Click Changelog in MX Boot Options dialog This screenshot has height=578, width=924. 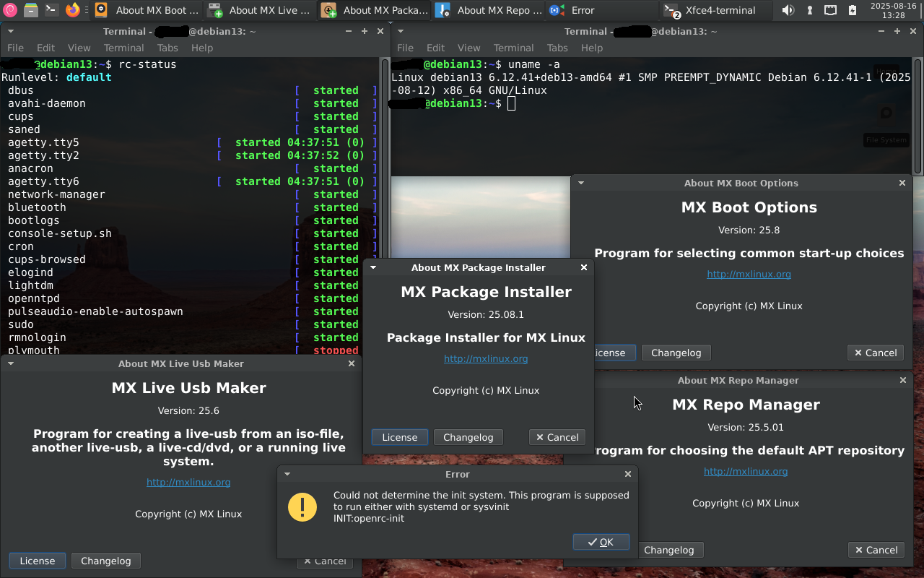[676, 353]
